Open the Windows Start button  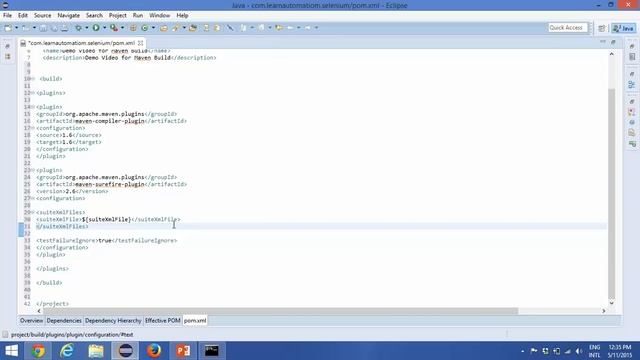point(11,351)
